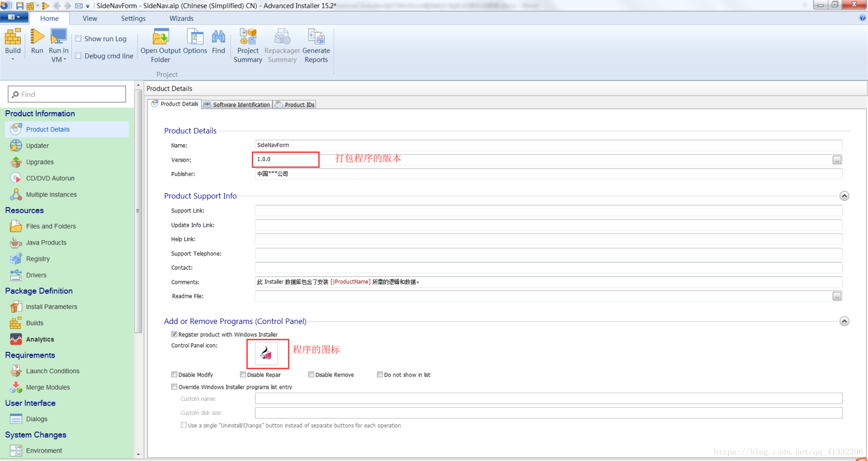Viewport: 868px width, 461px height.
Task: Select Registry in the sidebar
Action: 38,259
